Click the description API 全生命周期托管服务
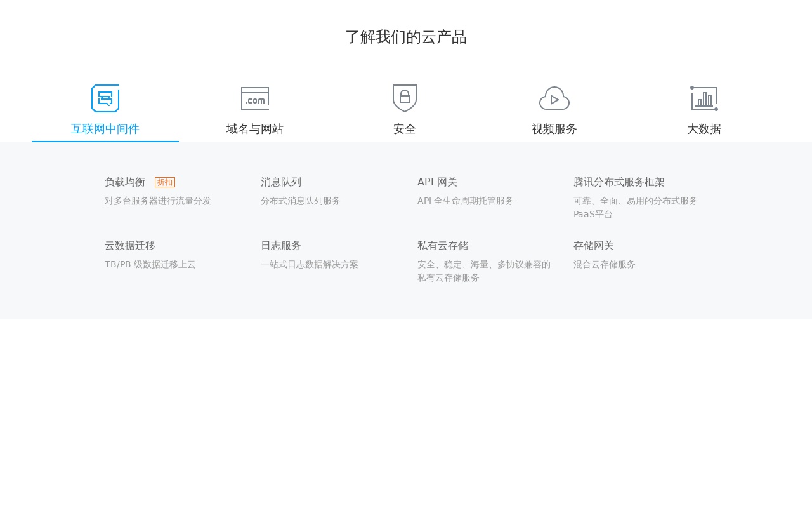Viewport: 812px width, 508px height. 466,201
